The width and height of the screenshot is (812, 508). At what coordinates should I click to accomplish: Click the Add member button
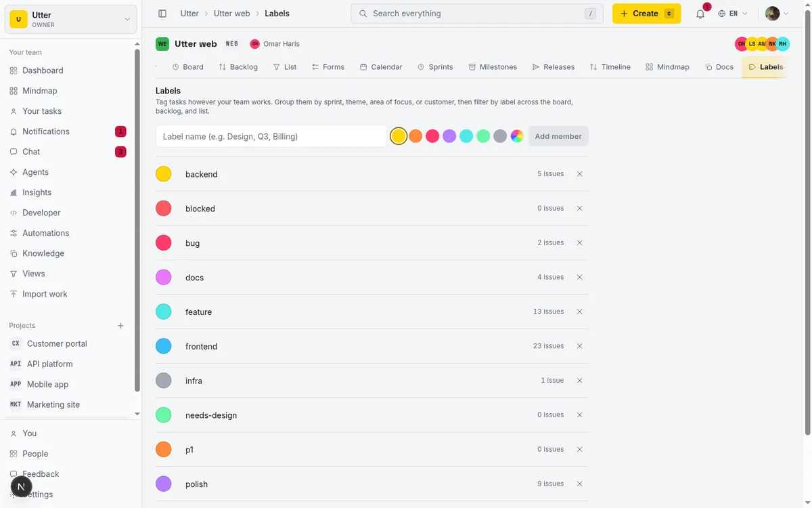[x=558, y=136]
